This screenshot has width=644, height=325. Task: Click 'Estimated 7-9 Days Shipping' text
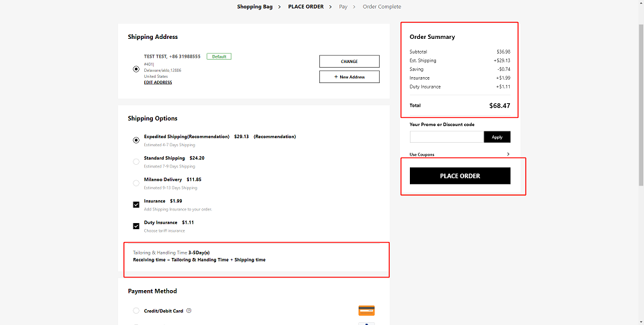169,166
